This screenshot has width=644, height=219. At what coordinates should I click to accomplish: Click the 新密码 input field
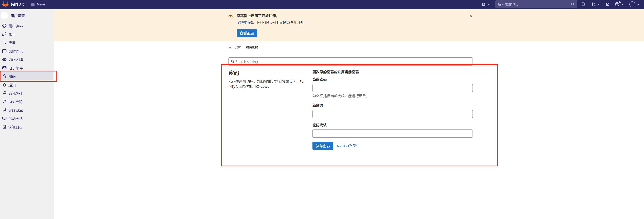pyautogui.click(x=393, y=114)
